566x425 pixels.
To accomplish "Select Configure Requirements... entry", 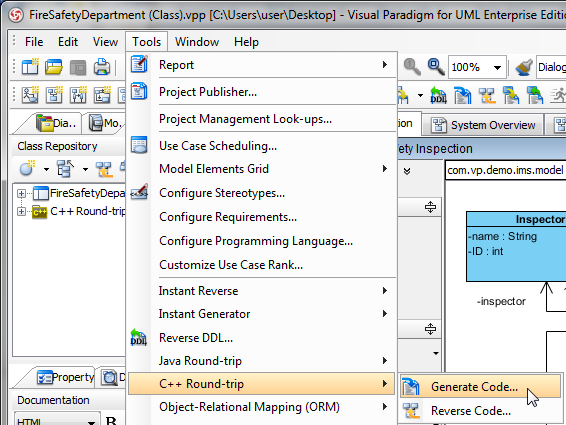I will point(262,217).
